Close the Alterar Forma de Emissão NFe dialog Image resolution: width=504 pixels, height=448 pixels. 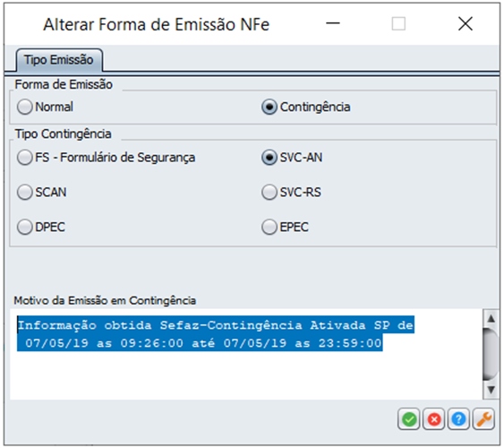[466, 23]
